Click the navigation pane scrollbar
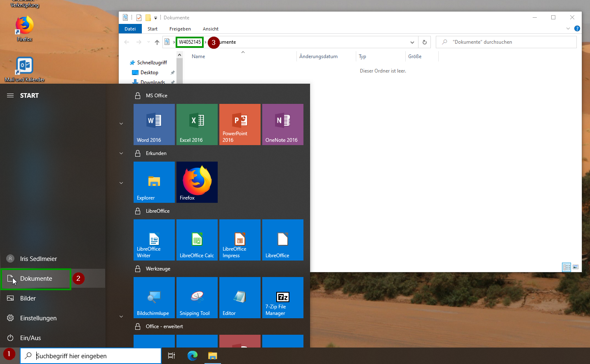This screenshot has height=364, width=590. [x=179, y=71]
